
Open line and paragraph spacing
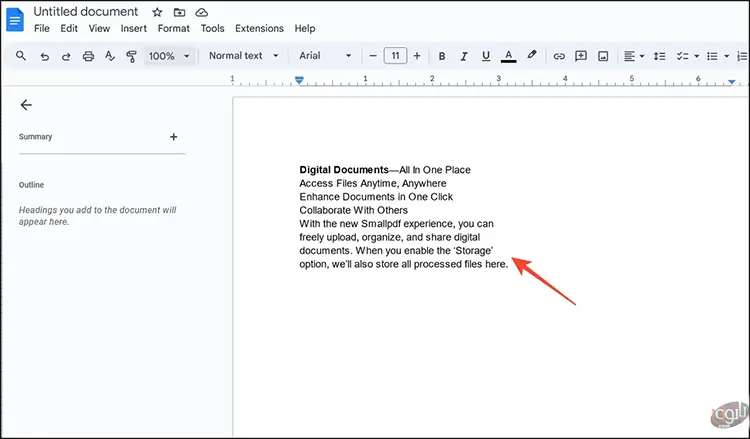(660, 56)
